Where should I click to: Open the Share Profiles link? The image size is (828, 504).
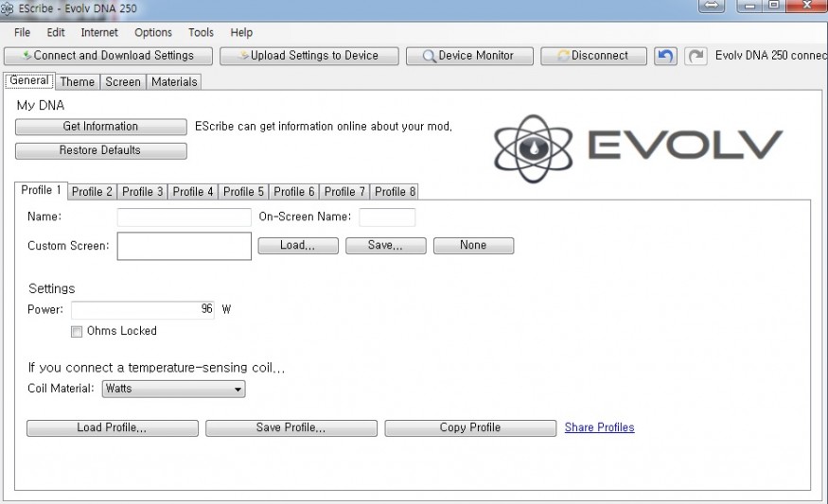point(599,427)
